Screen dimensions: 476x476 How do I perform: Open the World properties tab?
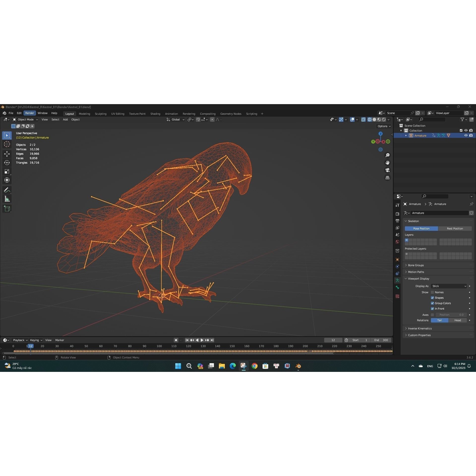pos(397,242)
